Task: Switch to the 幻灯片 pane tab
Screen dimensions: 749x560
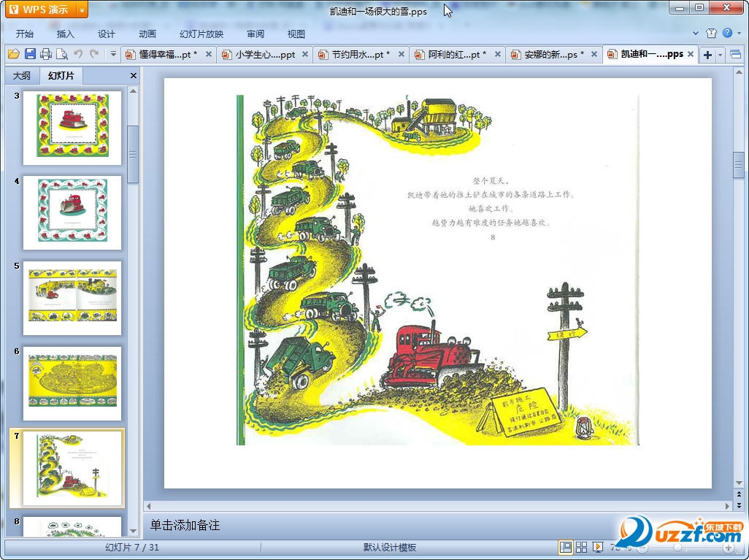Action: (x=61, y=75)
